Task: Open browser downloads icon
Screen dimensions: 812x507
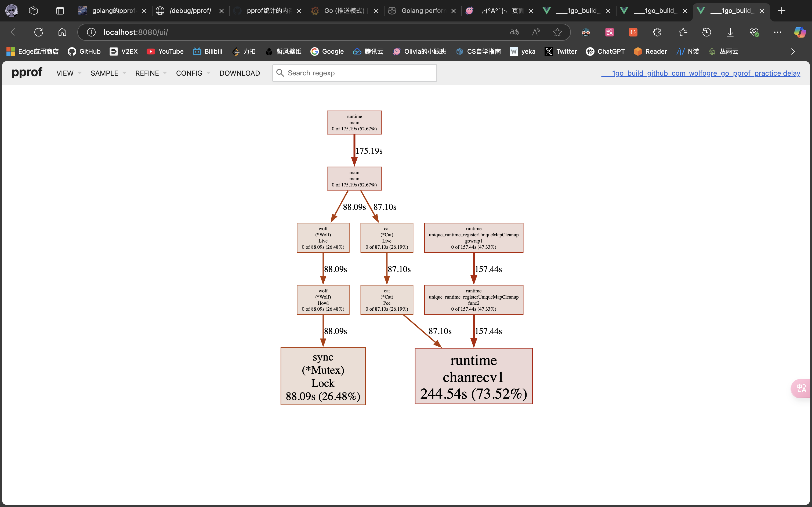Action: tap(730, 32)
